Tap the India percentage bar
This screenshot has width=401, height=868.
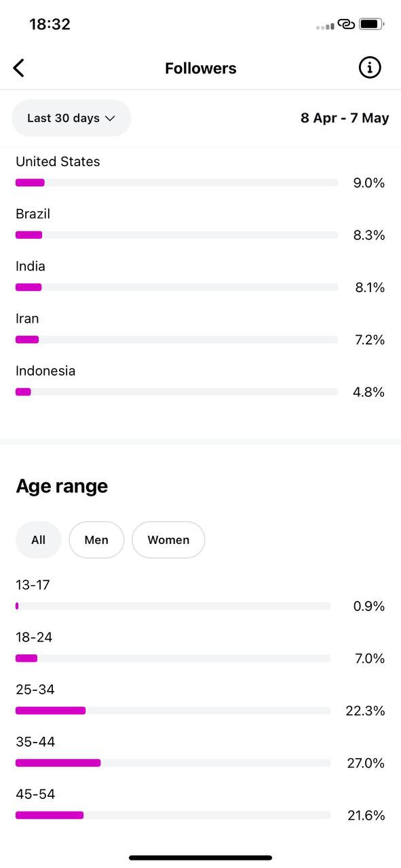(x=176, y=287)
